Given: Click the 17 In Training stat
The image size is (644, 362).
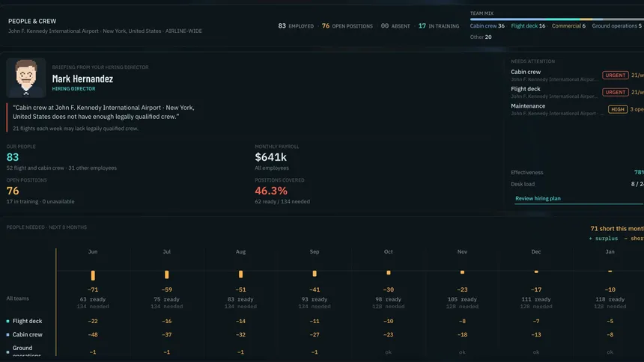Looking at the screenshot, I should 439,26.
